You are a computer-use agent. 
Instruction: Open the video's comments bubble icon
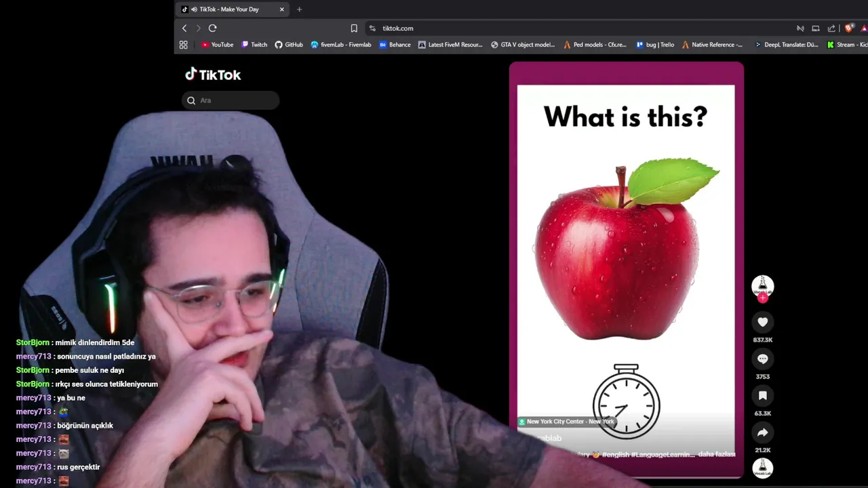coord(763,359)
